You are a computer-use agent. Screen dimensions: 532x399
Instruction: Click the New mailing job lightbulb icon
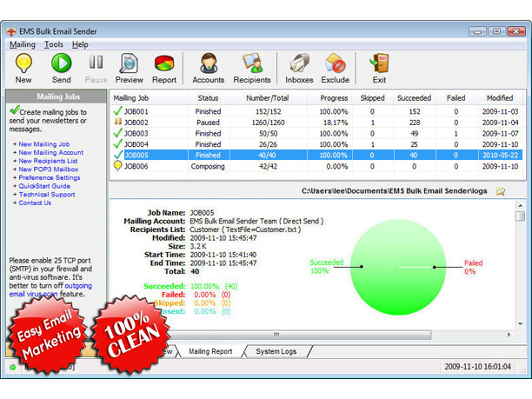pyautogui.click(x=23, y=63)
